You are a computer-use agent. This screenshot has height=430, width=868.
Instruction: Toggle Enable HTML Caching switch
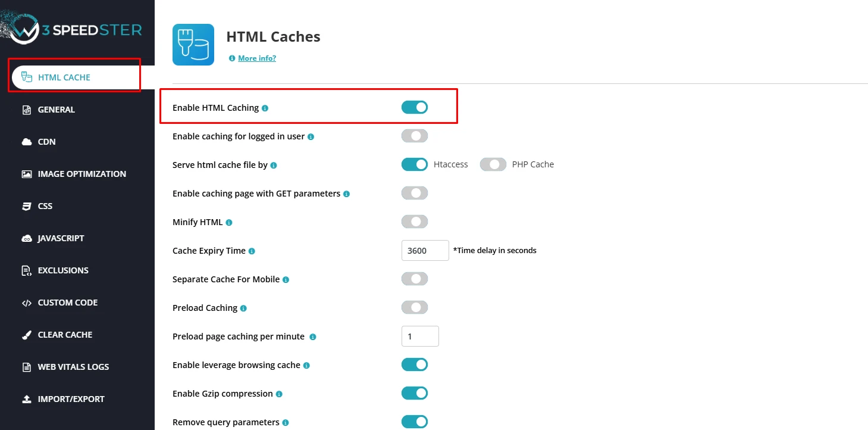click(415, 107)
